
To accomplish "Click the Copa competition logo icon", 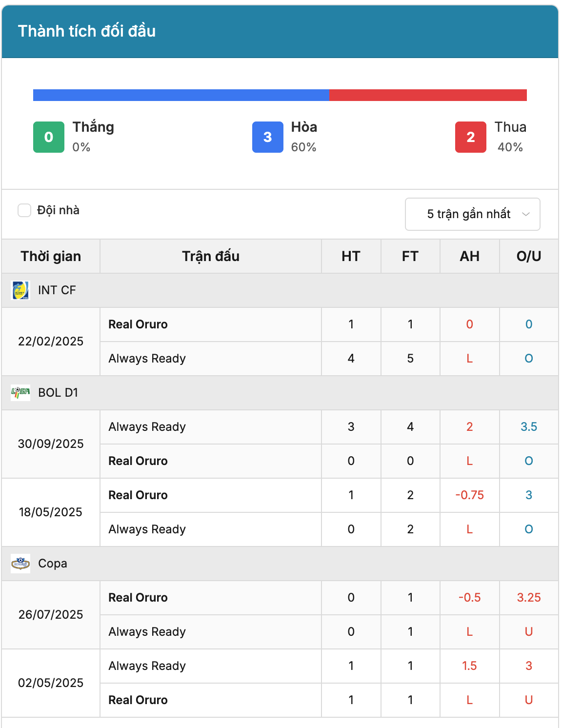I will click(20, 564).
